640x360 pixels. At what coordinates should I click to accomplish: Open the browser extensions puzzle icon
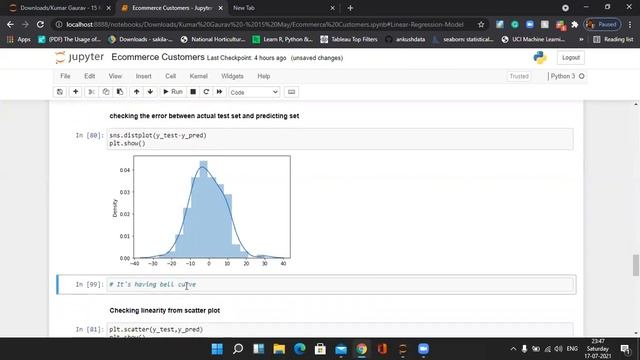(x=575, y=24)
